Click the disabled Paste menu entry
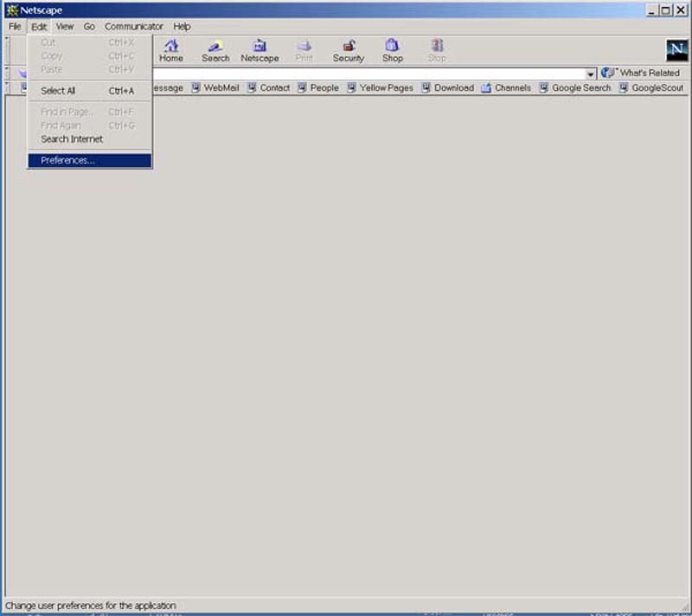 coord(90,69)
